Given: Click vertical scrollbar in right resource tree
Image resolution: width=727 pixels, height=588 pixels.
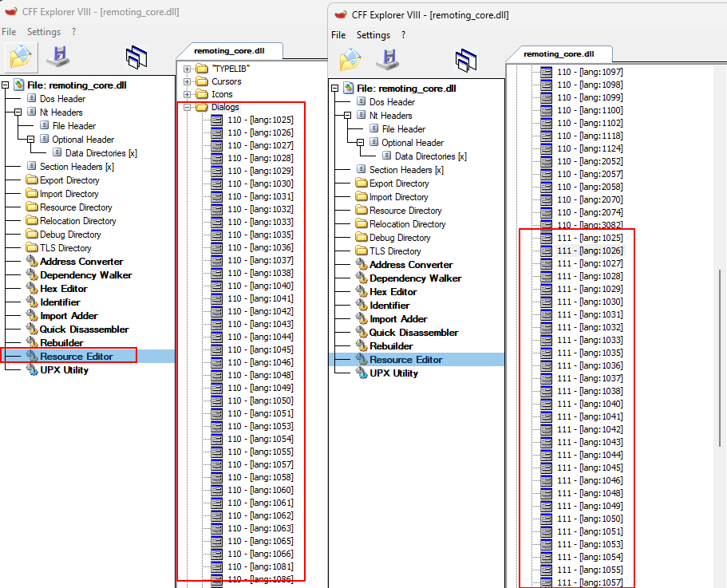Looking at the screenshot, I should [x=720, y=357].
